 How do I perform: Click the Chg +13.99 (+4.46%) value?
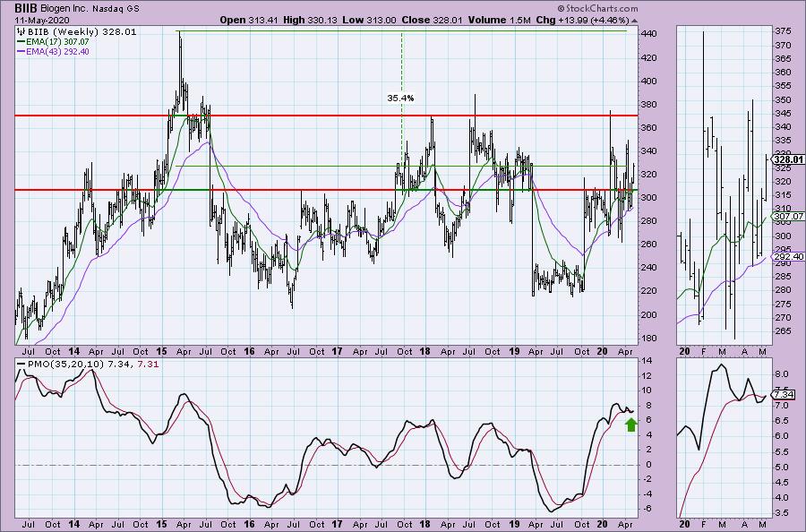pos(582,20)
